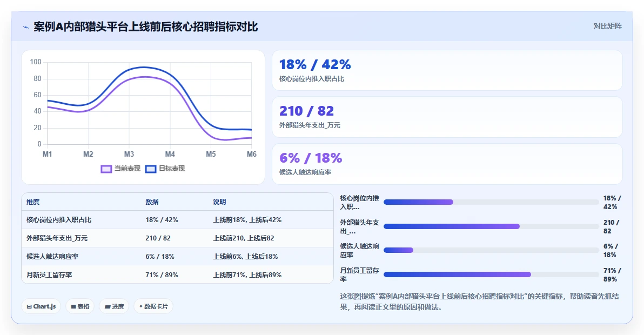Click the 说明 column header

pos(220,202)
